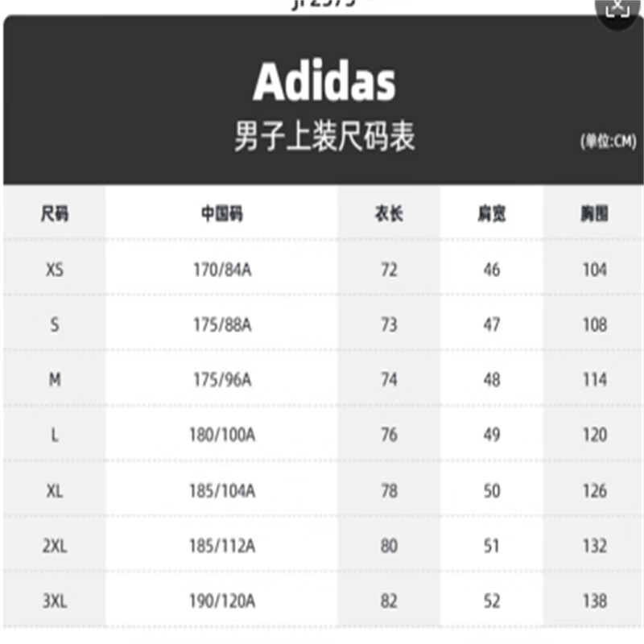
Task: Click the 尺码 column header
Action: 54,213
